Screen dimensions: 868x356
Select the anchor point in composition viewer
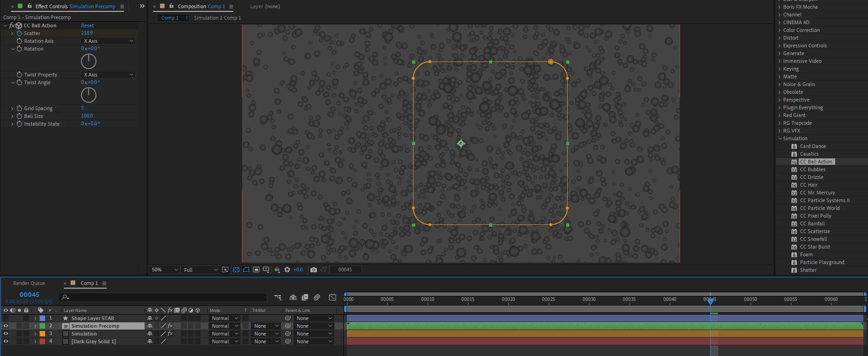pyautogui.click(x=461, y=143)
